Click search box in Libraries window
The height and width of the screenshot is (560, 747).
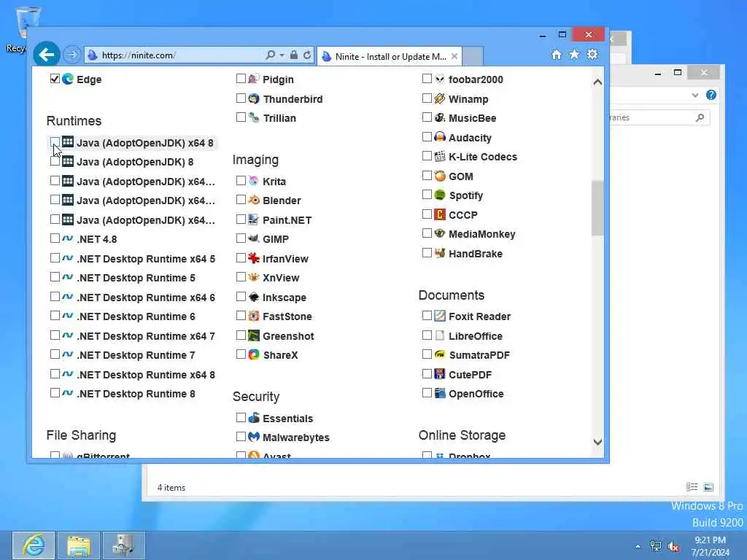tap(659, 117)
